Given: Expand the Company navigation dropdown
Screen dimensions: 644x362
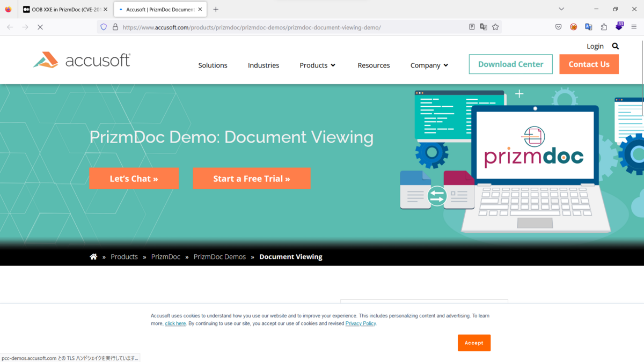Looking at the screenshot, I should [429, 65].
